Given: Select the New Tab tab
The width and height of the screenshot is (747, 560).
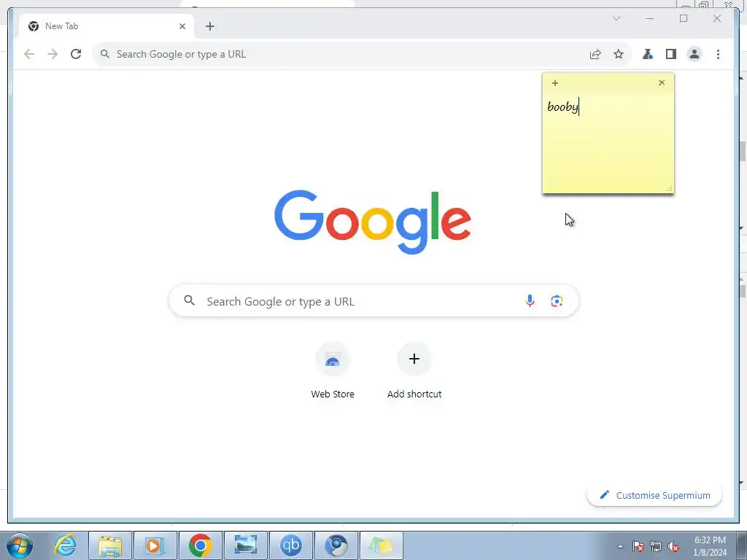Looking at the screenshot, I should click(107, 26).
